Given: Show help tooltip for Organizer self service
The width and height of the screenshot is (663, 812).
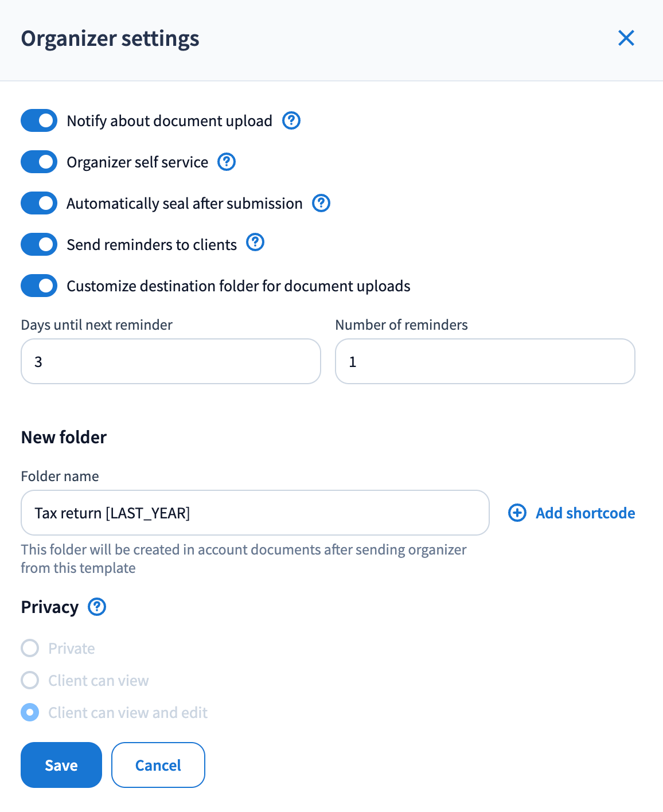Looking at the screenshot, I should 227,162.
